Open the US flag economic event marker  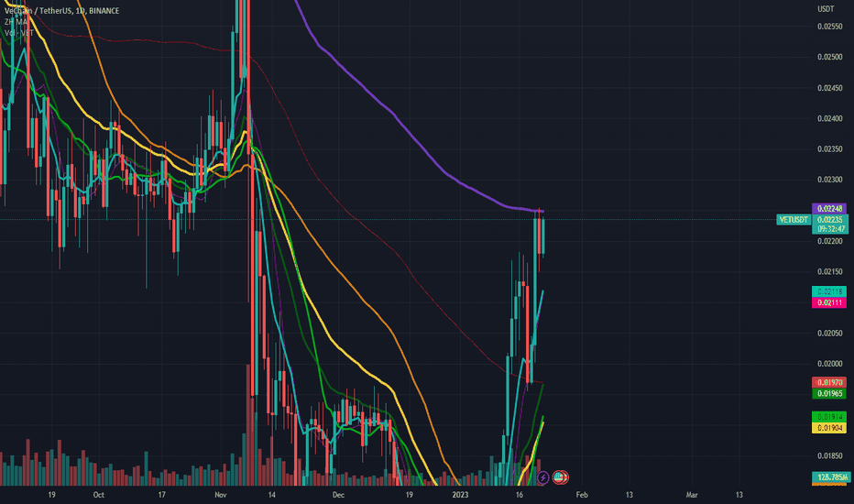tap(560, 477)
